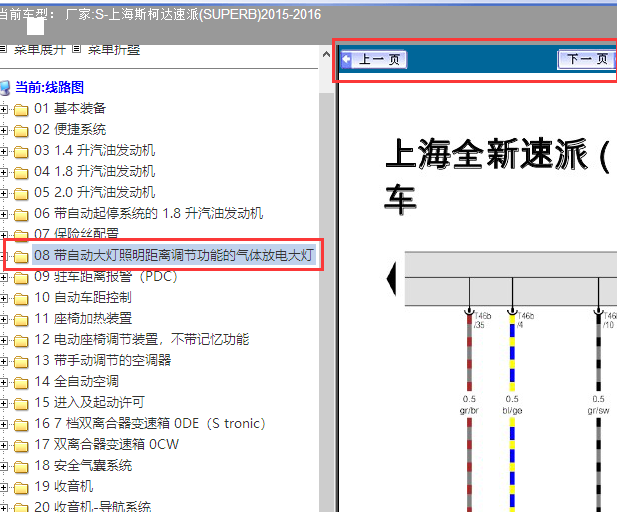Expand the 18 安全气囊系统 node

[x=4, y=466]
